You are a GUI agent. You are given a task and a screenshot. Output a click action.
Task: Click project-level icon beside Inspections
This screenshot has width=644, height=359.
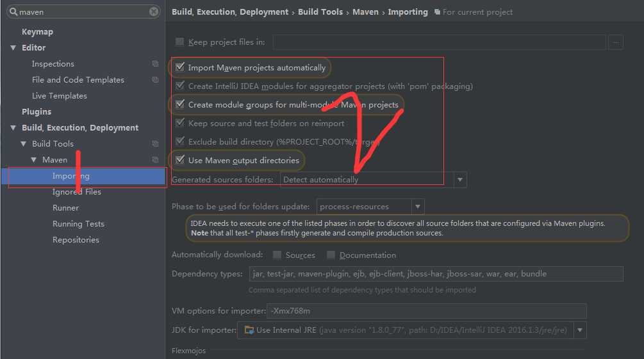[x=155, y=63]
